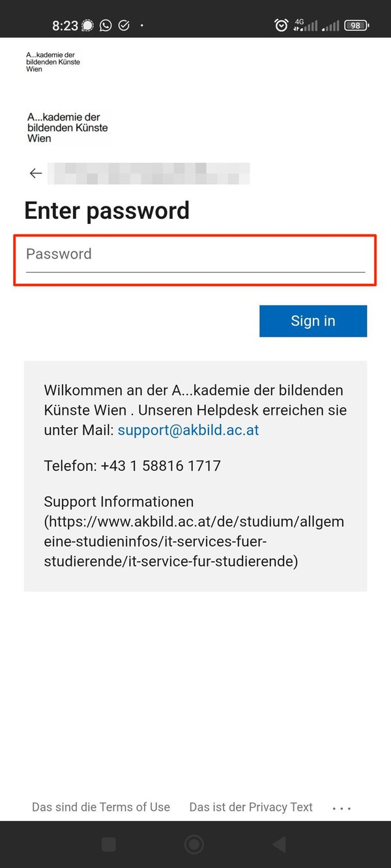The width and height of the screenshot is (391, 868).
Task: Open the Terms of Use link
Action: click(x=101, y=807)
